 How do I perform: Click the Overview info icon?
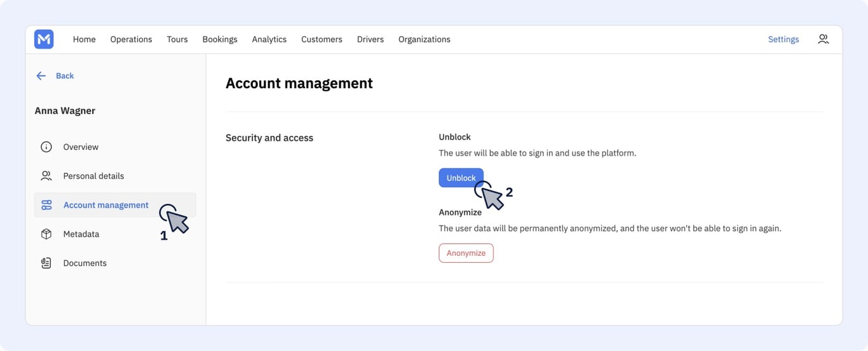click(46, 147)
